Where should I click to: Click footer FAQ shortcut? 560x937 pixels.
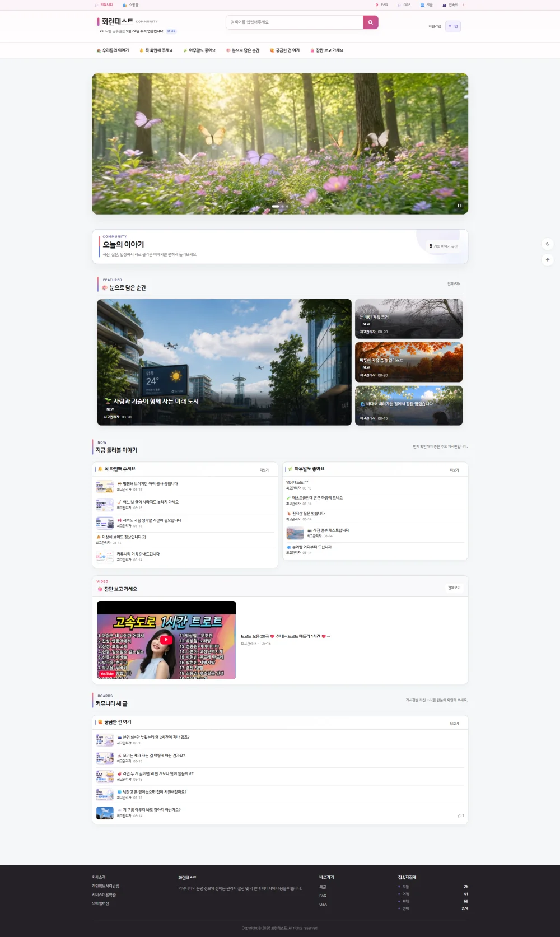[x=323, y=896]
